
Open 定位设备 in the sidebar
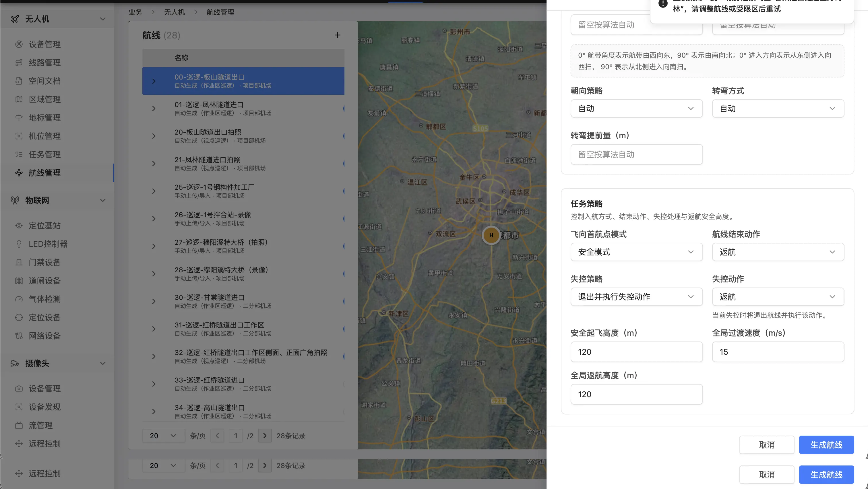coord(44,317)
